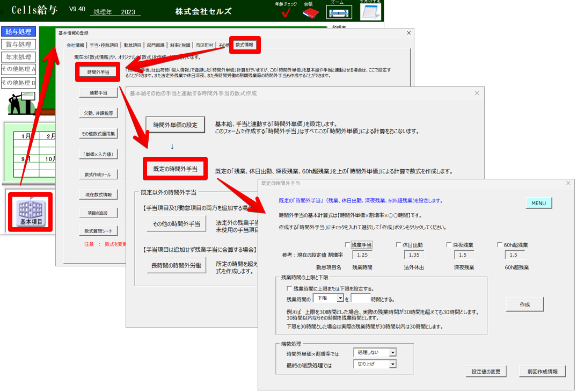This screenshot has width=577, height=392.
Task: Close the 基本情報の登録 dialog
Action: [409, 33]
